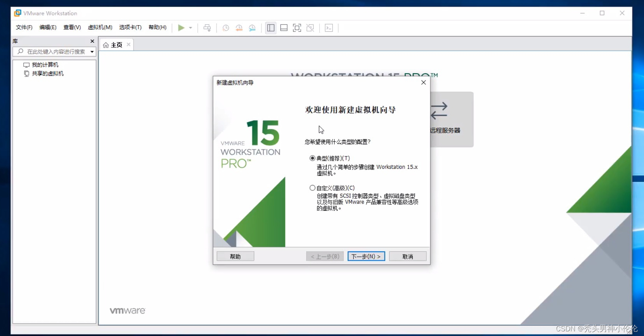644x336 pixels.
Task: Select 我的计算机 in the library tree
Action: coord(45,65)
